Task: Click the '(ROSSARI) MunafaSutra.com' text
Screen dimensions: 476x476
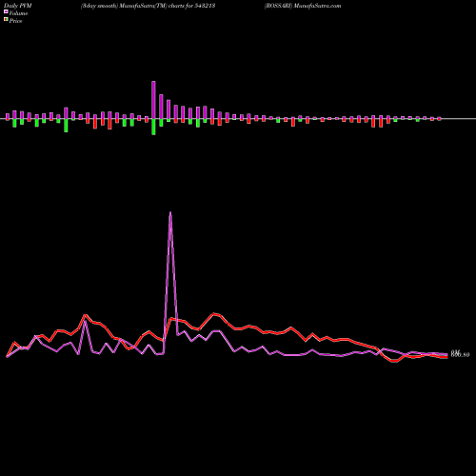Action: [303, 6]
